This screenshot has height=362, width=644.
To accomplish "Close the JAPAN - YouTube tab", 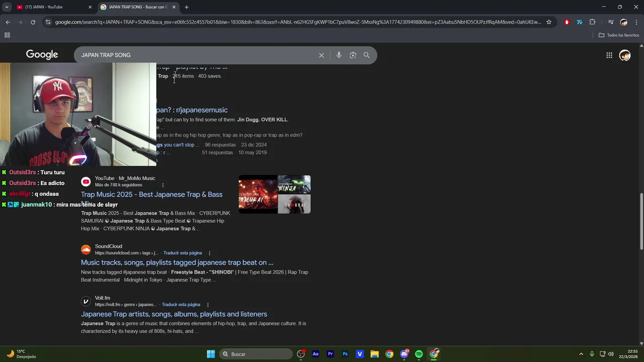I will tap(90, 7).
